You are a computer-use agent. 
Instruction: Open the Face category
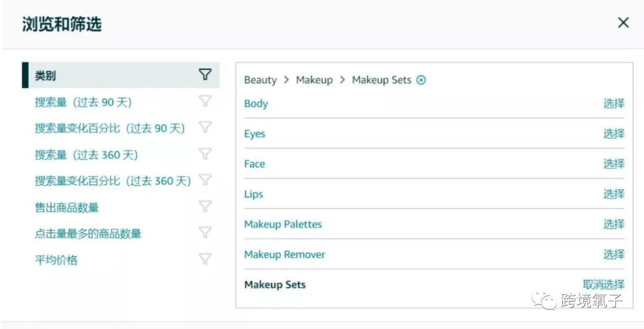(x=254, y=164)
